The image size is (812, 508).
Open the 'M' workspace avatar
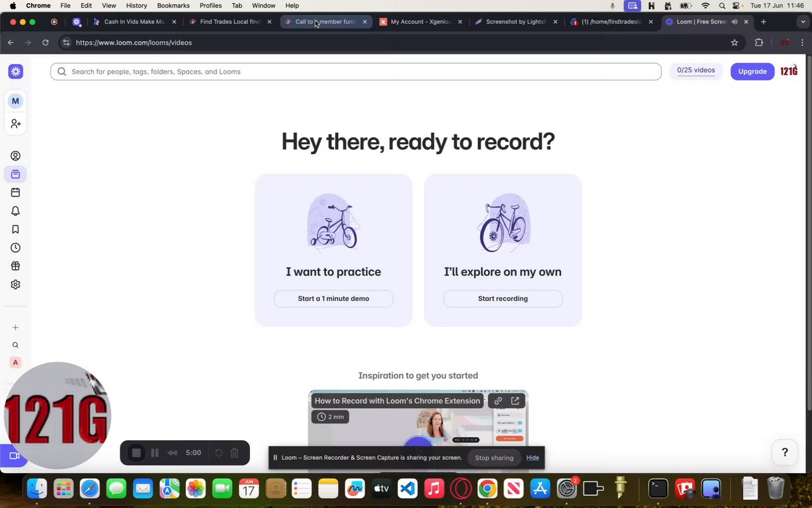(x=15, y=101)
